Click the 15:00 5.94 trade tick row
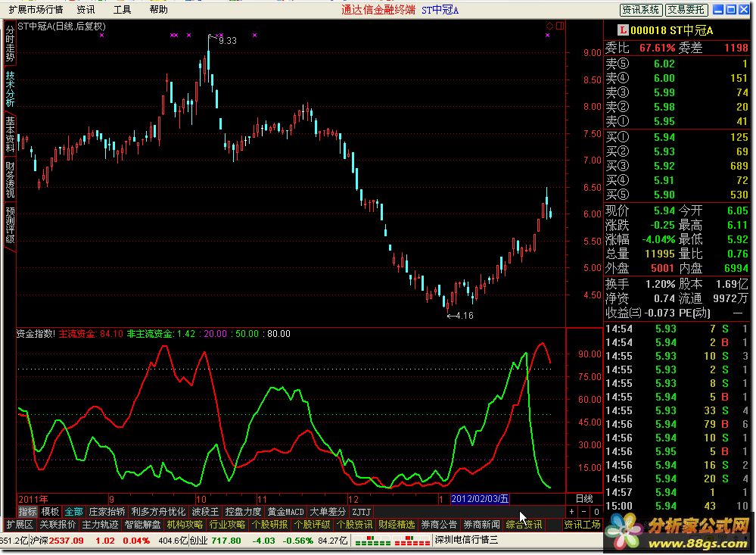756x555 pixels. (677, 506)
